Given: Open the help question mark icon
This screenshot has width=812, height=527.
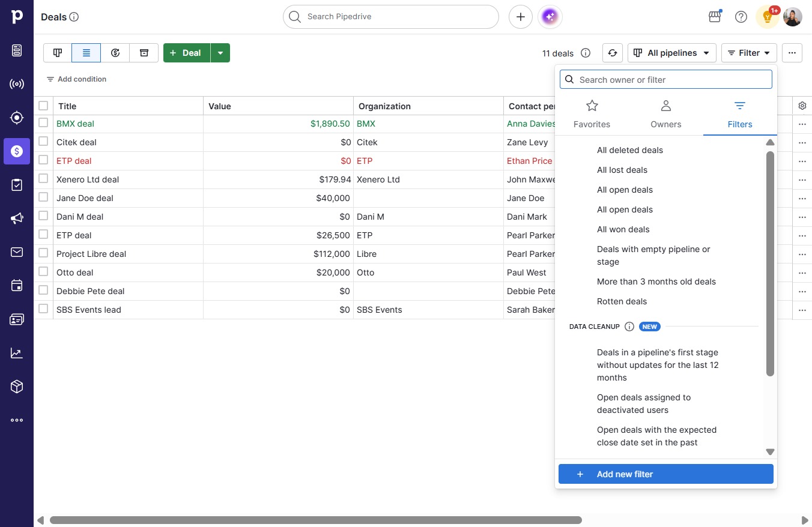Looking at the screenshot, I should coord(741,17).
